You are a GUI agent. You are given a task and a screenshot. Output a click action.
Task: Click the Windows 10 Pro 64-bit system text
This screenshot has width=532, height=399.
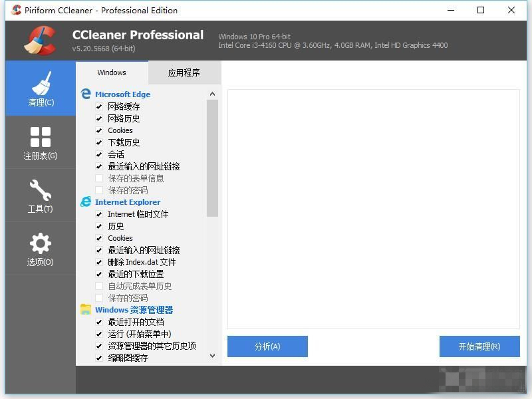[254, 37]
